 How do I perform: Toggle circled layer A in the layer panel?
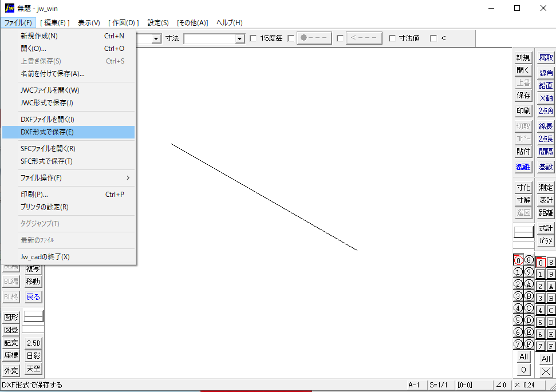tap(529, 284)
